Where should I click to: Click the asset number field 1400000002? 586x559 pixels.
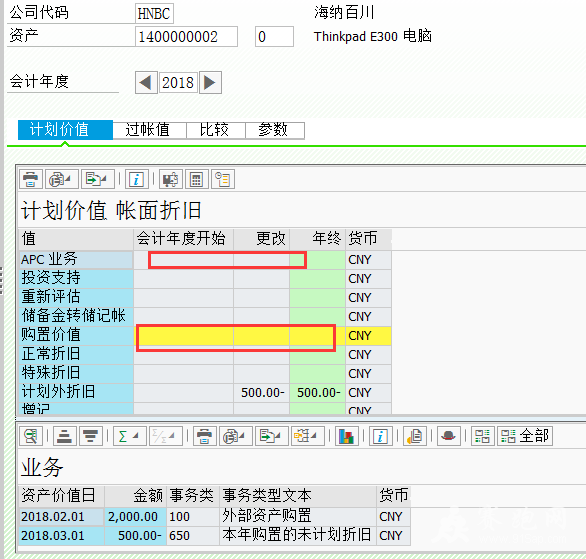(186, 37)
